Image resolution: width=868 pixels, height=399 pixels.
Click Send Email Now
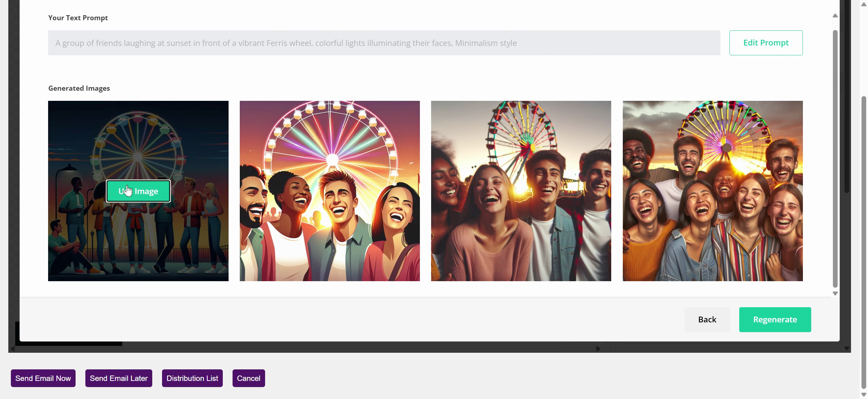(x=43, y=378)
